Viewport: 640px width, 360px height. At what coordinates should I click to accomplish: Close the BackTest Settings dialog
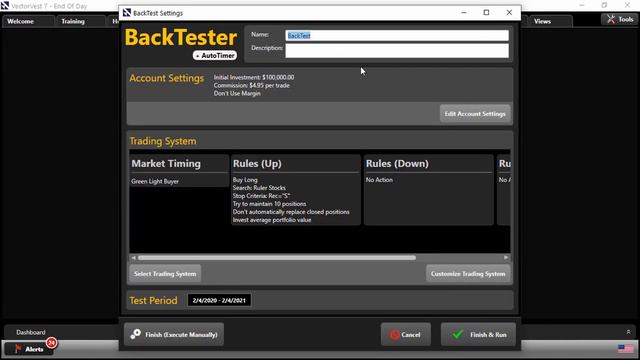pyautogui.click(x=509, y=13)
